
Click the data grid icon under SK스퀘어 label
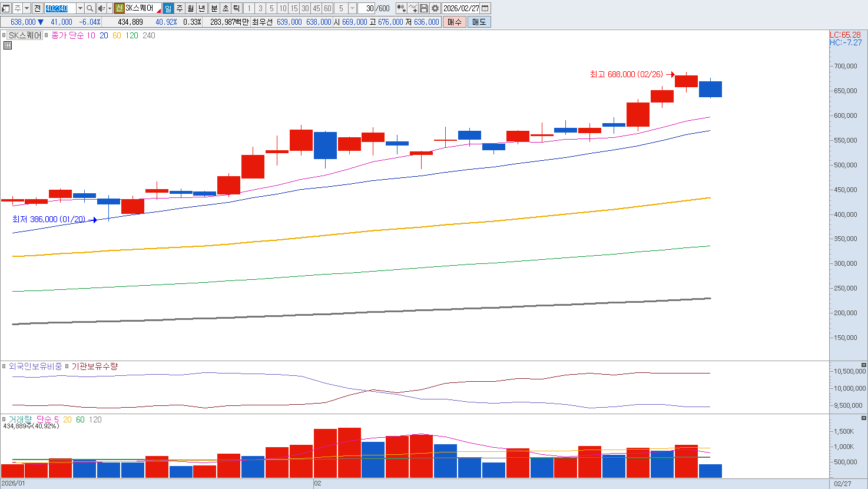point(8,45)
